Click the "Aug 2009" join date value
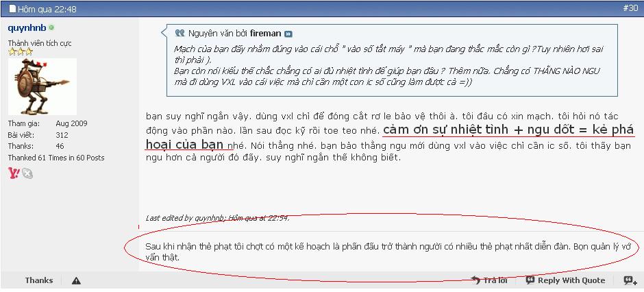644x292 pixels. click(71, 123)
